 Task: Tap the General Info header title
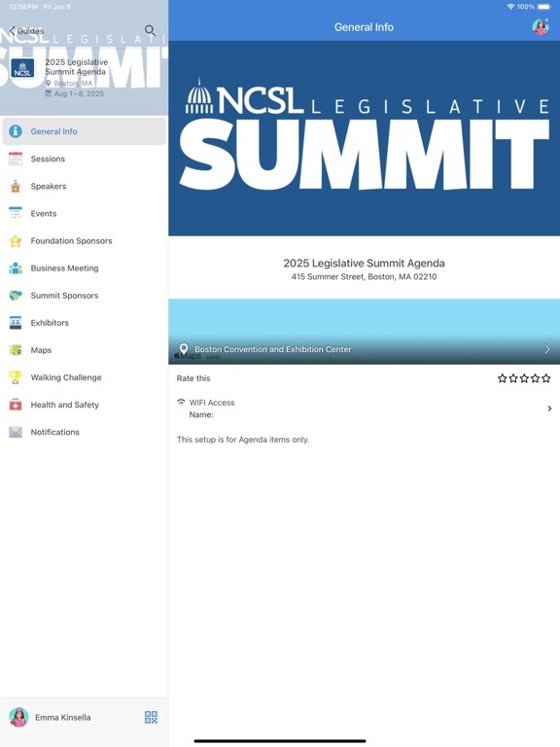point(364,27)
